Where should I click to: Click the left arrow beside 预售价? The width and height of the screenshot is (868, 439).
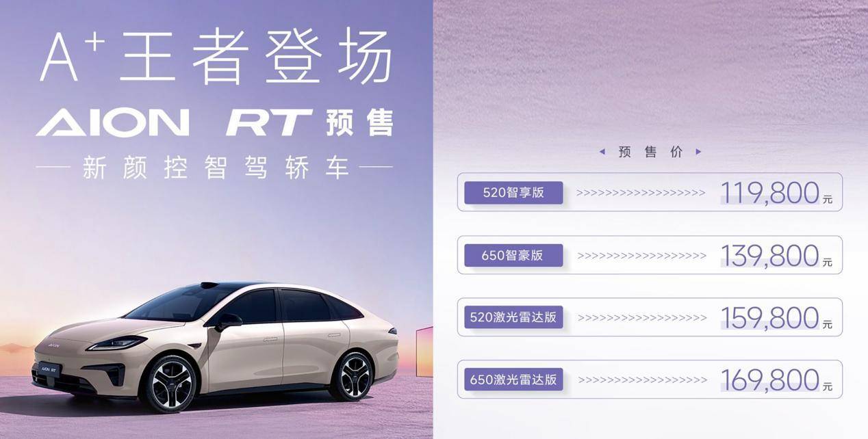[602, 152]
